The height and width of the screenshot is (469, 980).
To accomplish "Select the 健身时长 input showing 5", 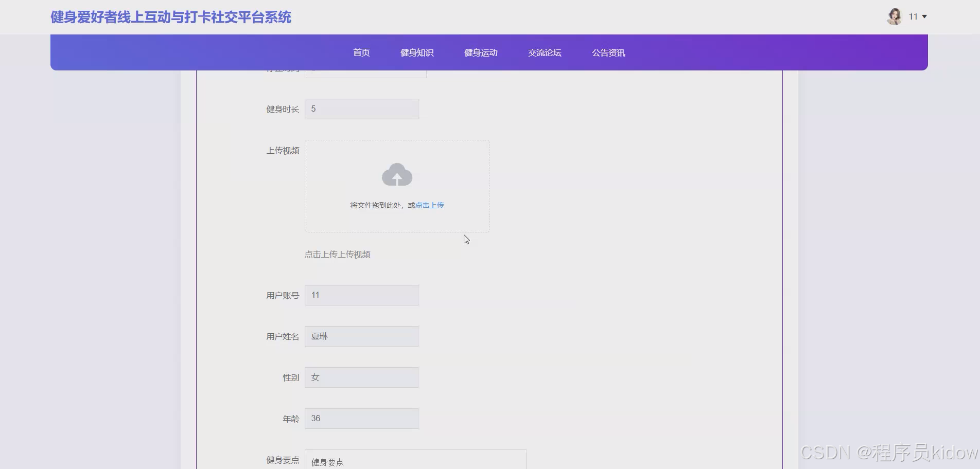I will (361, 109).
